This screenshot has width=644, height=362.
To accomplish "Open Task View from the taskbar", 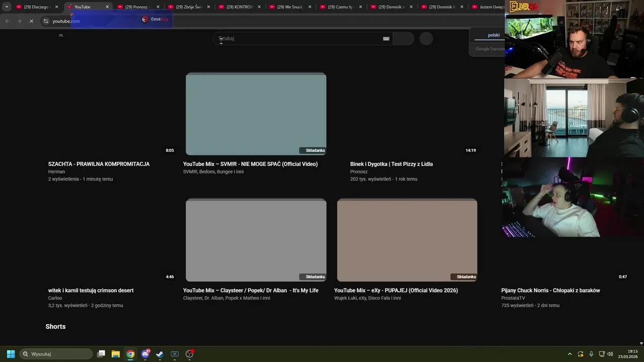I will pos(101,354).
